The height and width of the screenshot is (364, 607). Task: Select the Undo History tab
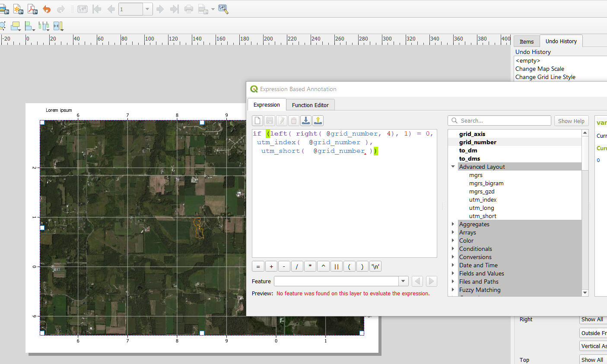561,41
